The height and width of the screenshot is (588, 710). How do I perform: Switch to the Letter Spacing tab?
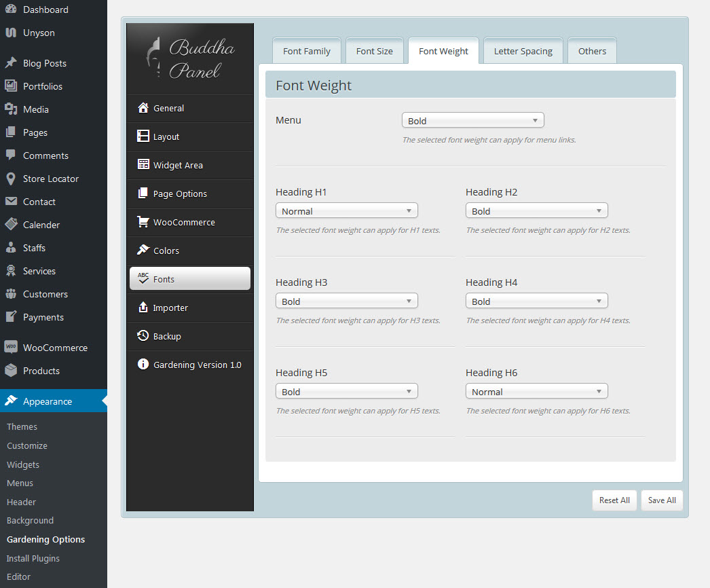coord(523,51)
